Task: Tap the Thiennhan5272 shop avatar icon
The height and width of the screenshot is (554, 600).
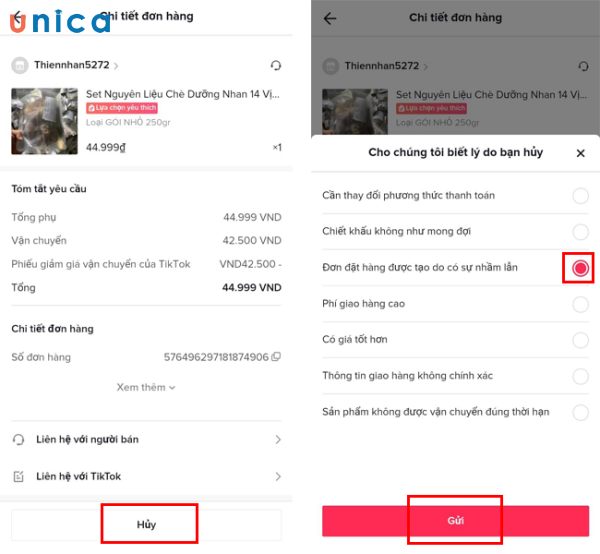Action: (x=20, y=65)
